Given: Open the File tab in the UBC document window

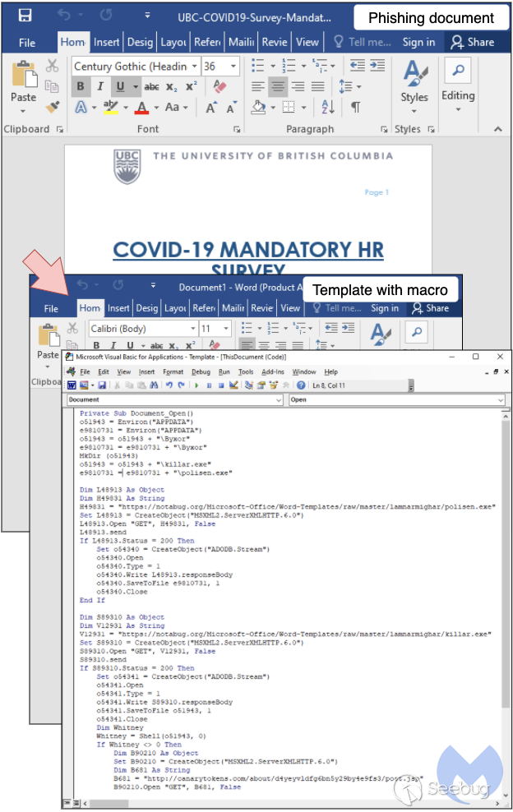Looking at the screenshot, I should pos(27,43).
